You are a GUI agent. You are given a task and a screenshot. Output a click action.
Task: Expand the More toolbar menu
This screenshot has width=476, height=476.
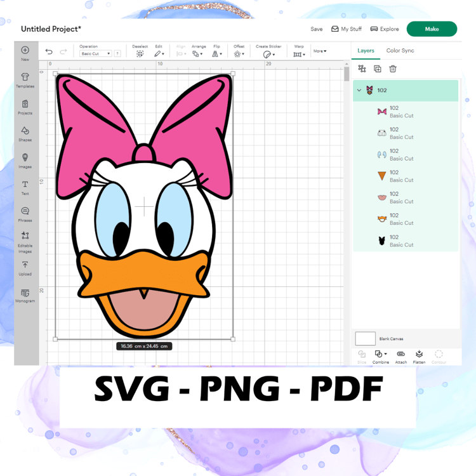point(320,51)
